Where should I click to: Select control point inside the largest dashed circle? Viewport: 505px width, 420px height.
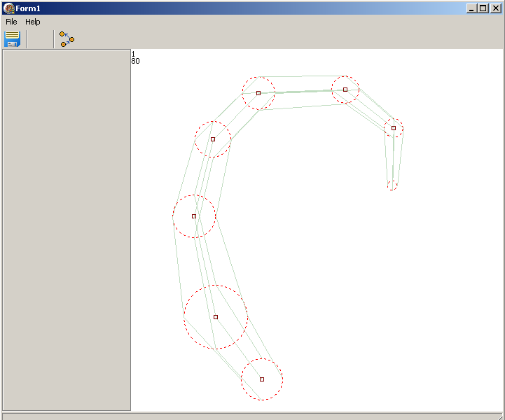(216, 317)
